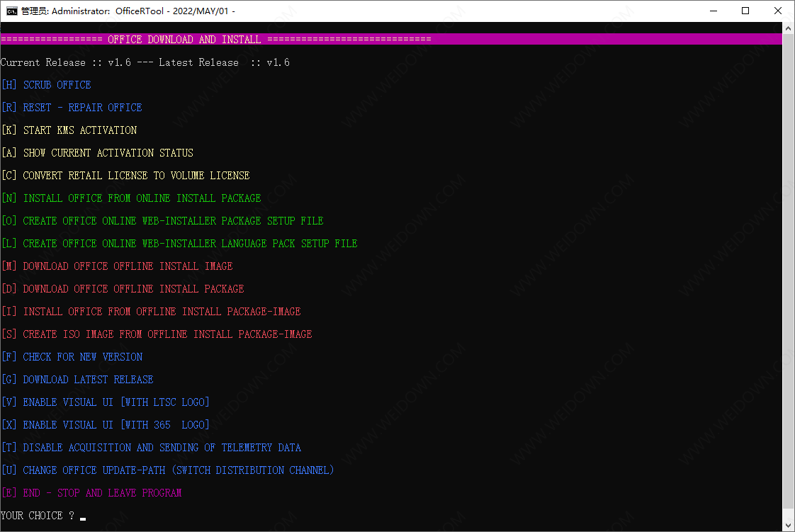This screenshot has height=532, width=795.
Task: Click '[L] CREATE OFFICE ONLINE WEB-INSTALLER LANGUAGE PACK' line
Action: [x=179, y=243]
